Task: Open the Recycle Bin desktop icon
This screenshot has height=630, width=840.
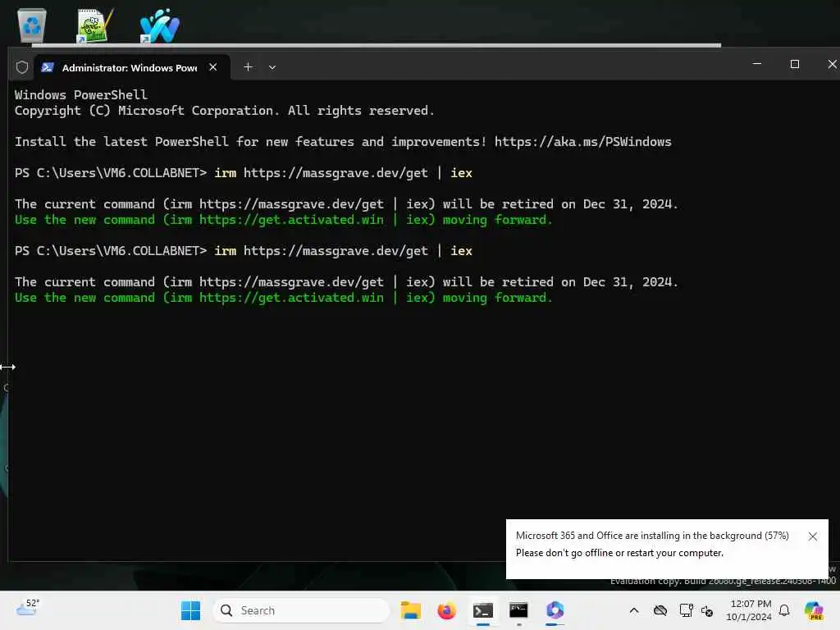Action: [x=32, y=25]
